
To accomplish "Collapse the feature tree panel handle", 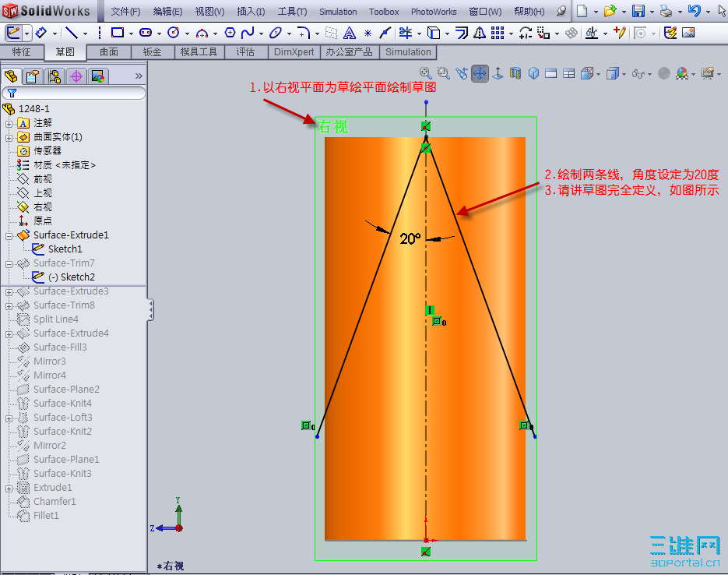I will point(150,310).
